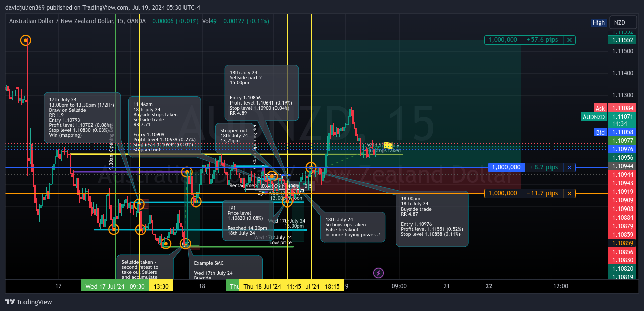Click the 09:00 time axis label
The image size is (644, 311).
pos(399,286)
